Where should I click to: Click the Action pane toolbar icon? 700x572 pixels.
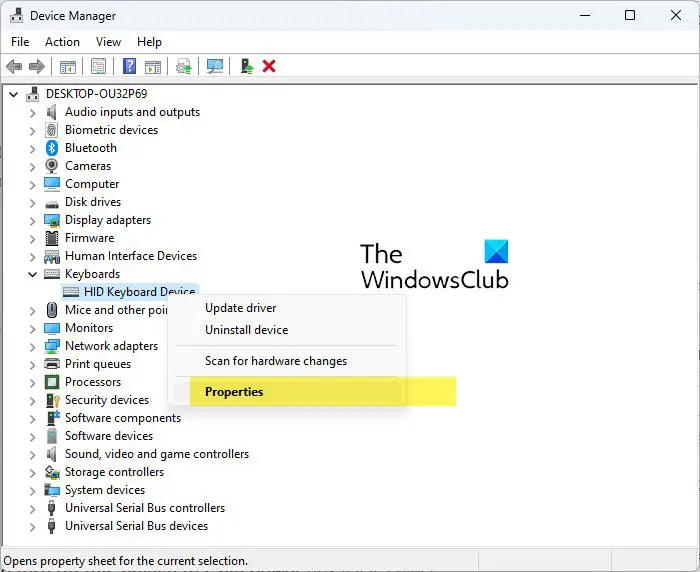pos(153,67)
